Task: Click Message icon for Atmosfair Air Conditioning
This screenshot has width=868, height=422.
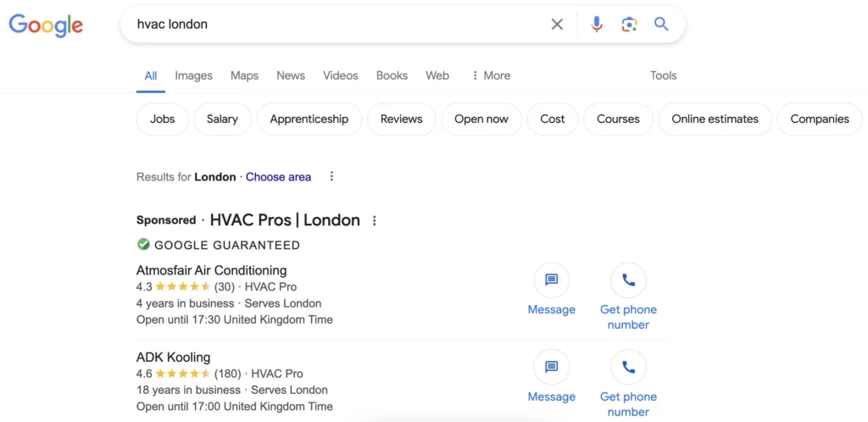Action: (551, 280)
